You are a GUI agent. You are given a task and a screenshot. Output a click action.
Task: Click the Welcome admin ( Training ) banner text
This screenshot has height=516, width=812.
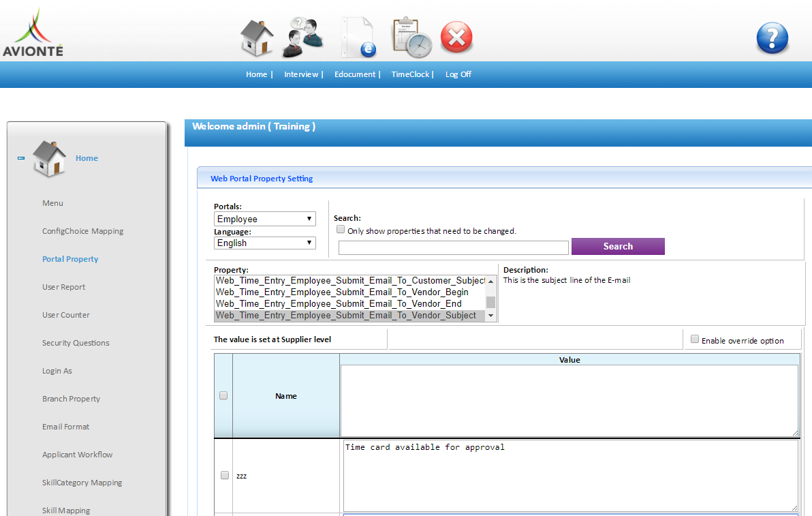253,126
